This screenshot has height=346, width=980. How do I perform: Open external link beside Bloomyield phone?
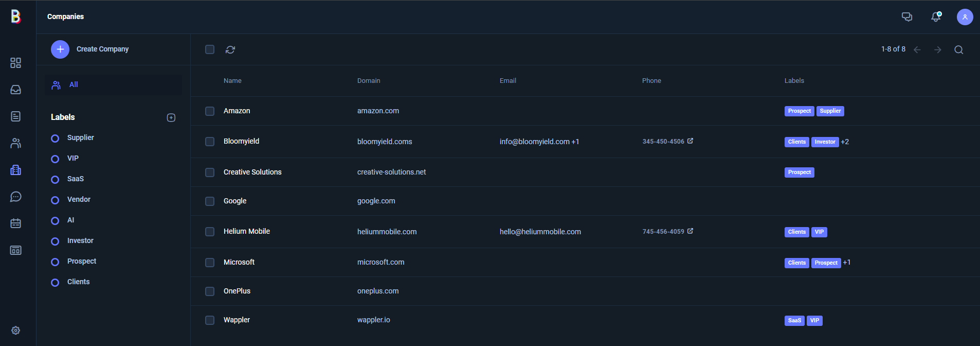(691, 141)
